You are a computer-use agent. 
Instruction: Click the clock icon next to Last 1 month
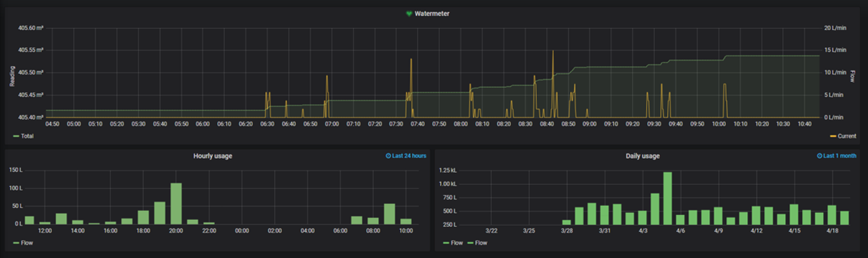tap(820, 156)
